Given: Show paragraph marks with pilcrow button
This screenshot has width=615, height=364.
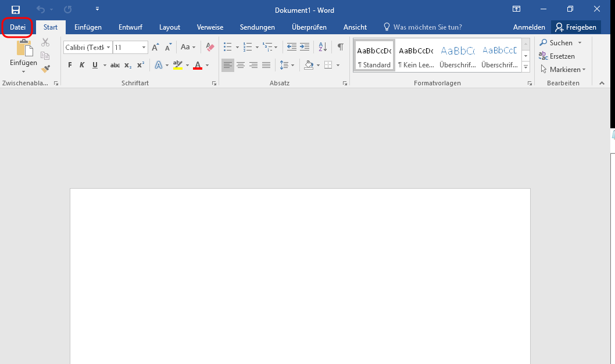Looking at the screenshot, I should [341, 47].
